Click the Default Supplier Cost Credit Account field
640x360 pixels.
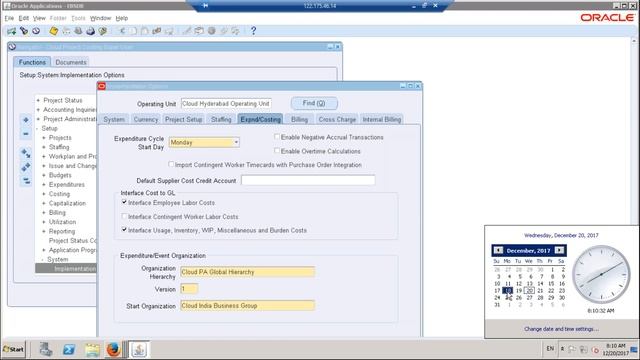pyautogui.click(x=308, y=180)
